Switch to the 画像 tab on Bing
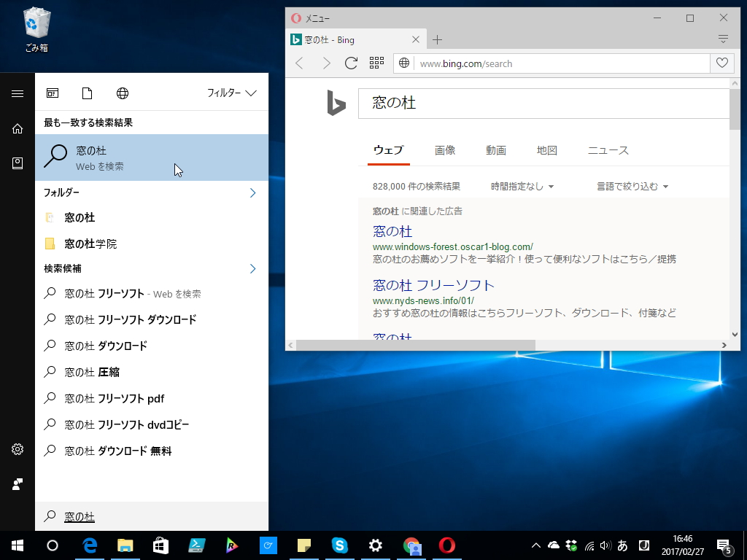The image size is (747, 560). coord(445,150)
